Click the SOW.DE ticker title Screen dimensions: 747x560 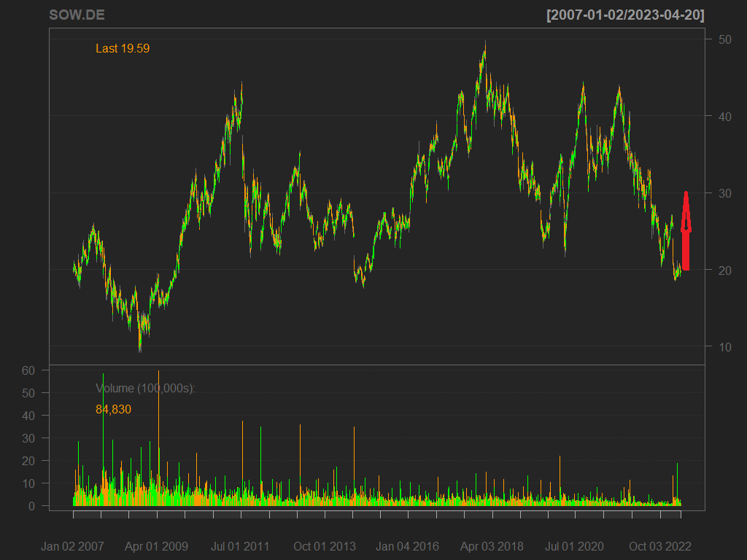[77, 15]
